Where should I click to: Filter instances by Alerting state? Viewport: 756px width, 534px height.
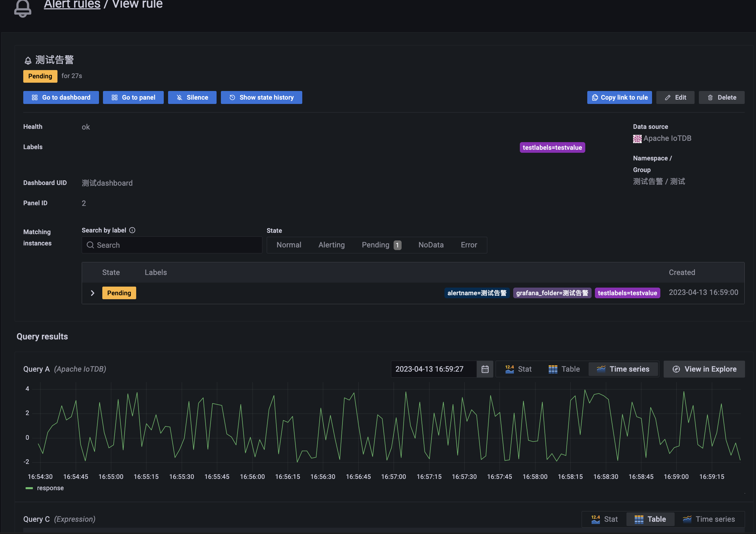(331, 245)
